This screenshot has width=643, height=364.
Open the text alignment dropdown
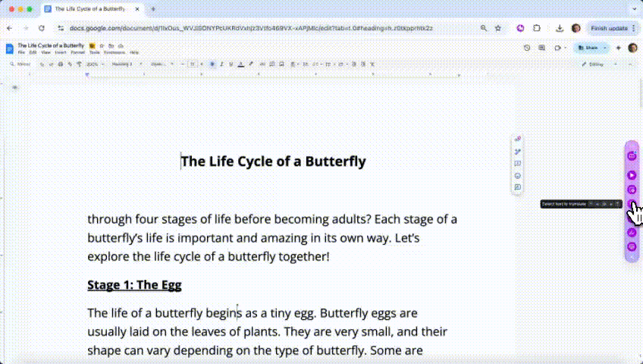pos(294,64)
